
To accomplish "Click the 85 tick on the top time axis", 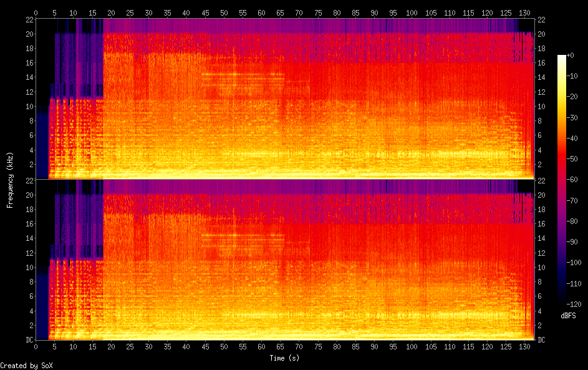I will pyautogui.click(x=355, y=12).
